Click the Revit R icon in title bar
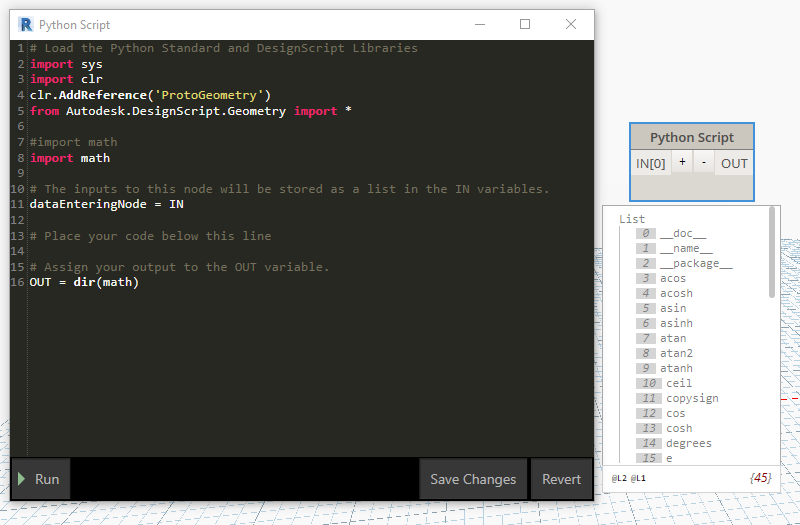Viewport: 800px width, 525px height. pos(25,24)
